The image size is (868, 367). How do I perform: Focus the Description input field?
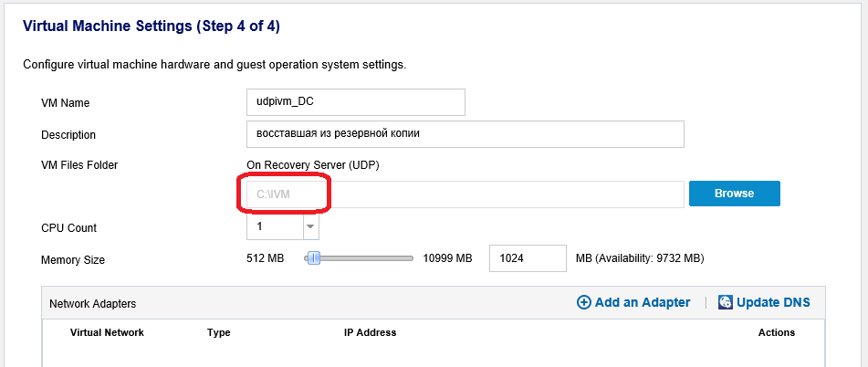(465, 134)
